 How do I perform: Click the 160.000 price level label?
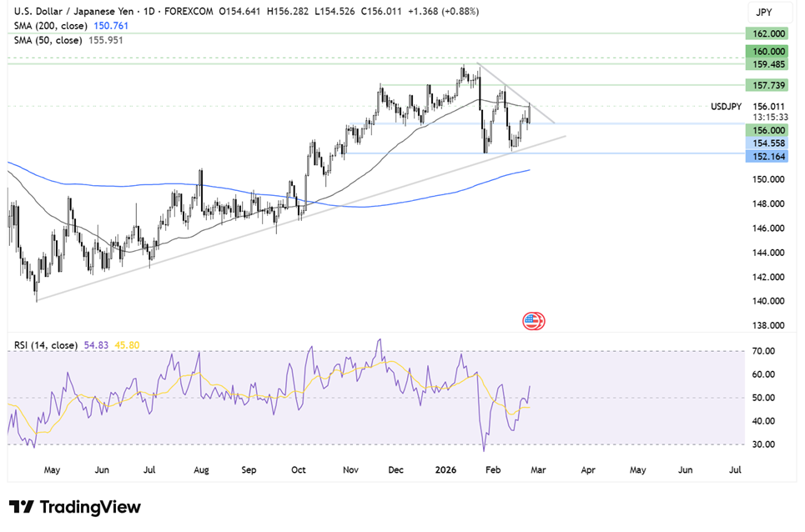coord(767,52)
